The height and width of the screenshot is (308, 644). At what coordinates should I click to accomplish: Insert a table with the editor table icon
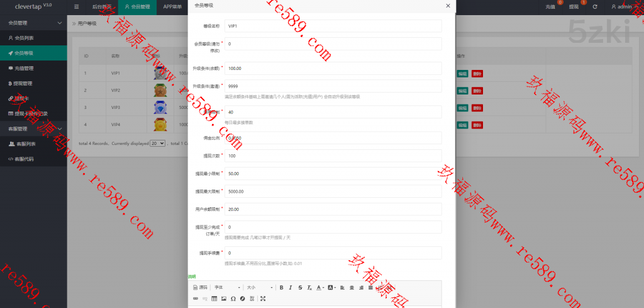tap(214, 299)
